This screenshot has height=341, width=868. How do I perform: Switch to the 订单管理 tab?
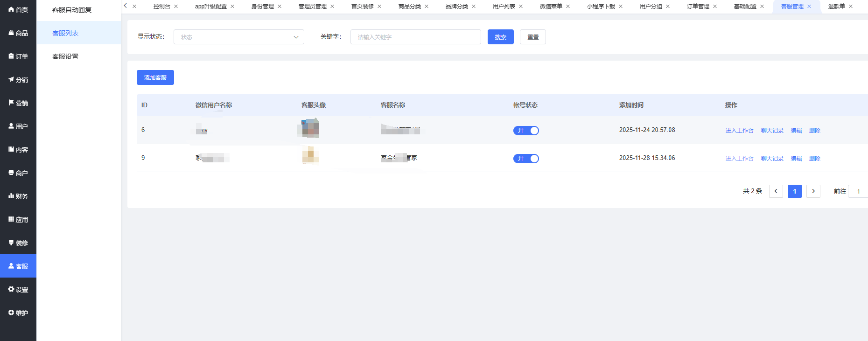tap(698, 7)
